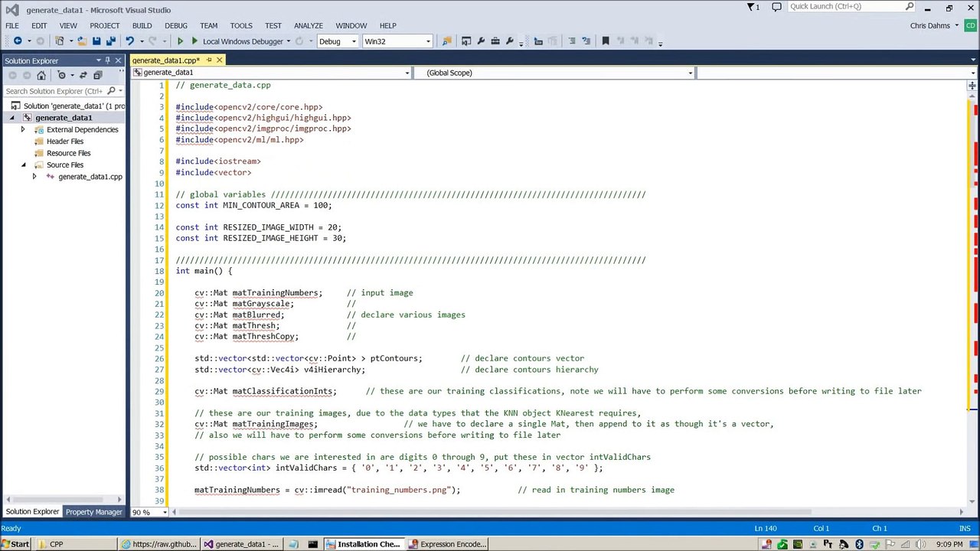Pin the Solution Explorer panel
This screenshot has height=551, width=980.
click(x=107, y=60)
